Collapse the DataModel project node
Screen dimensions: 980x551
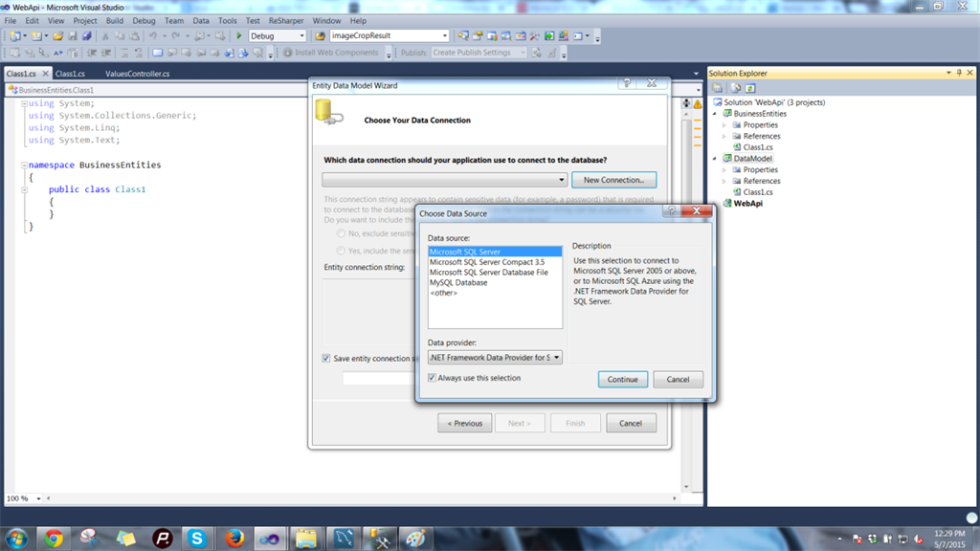pos(715,159)
